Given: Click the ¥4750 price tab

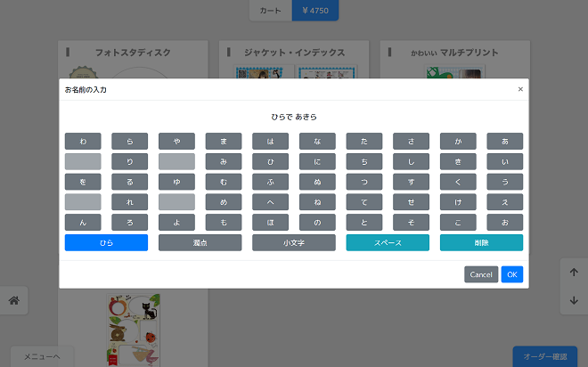Looking at the screenshot, I should [x=315, y=11].
